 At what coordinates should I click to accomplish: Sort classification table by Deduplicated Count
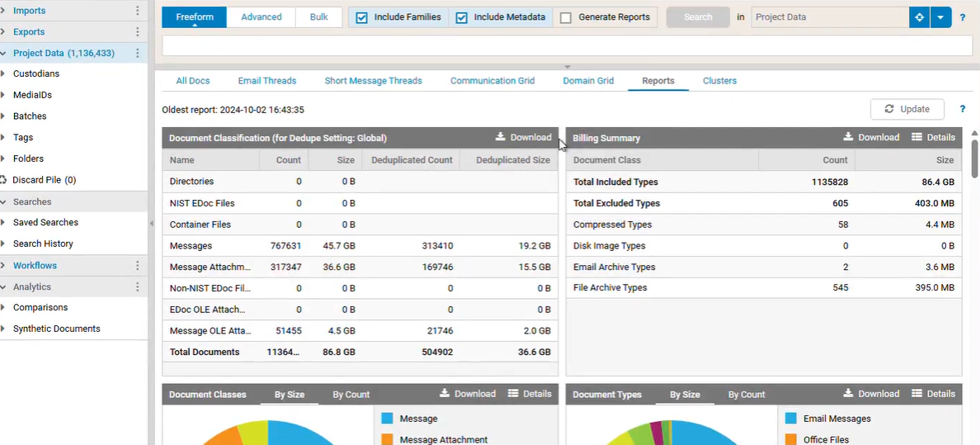pyautogui.click(x=412, y=160)
